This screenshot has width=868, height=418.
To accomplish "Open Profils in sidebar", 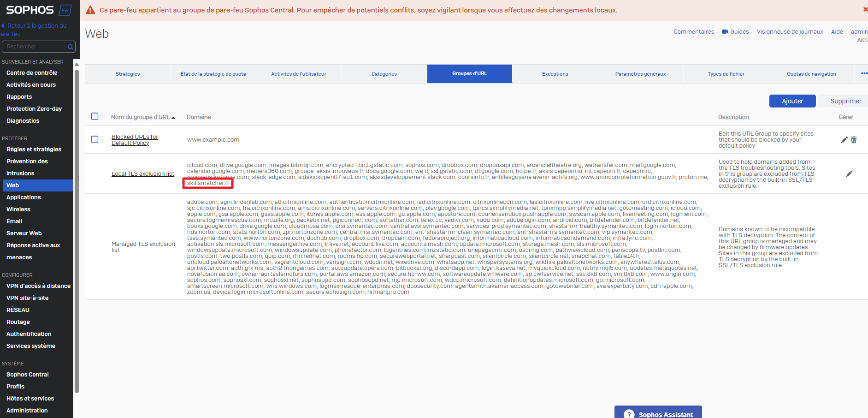I will [x=15, y=387].
